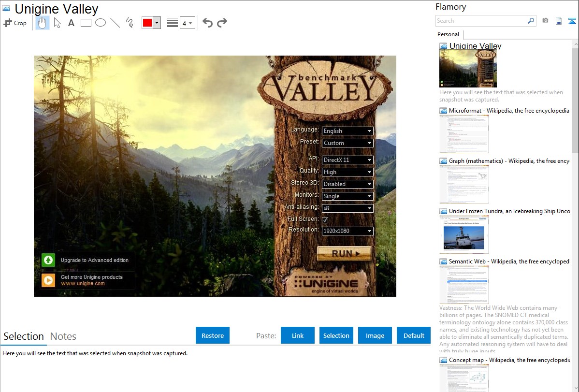Open the Stereo 3D dropdown set to Disabled
Screen dimensions: 579x392
(x=347, y=184)
